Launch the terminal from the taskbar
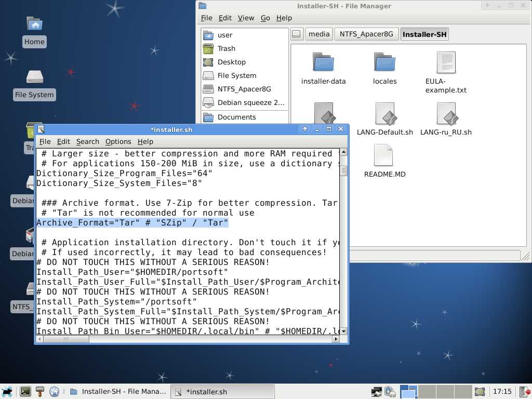532x399 pixels. [25, 392]
